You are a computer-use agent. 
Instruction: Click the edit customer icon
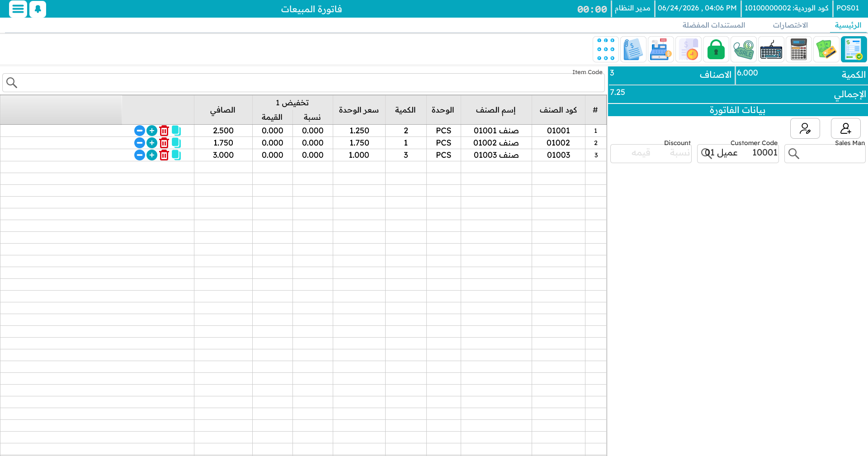click(x=805, y=128)
